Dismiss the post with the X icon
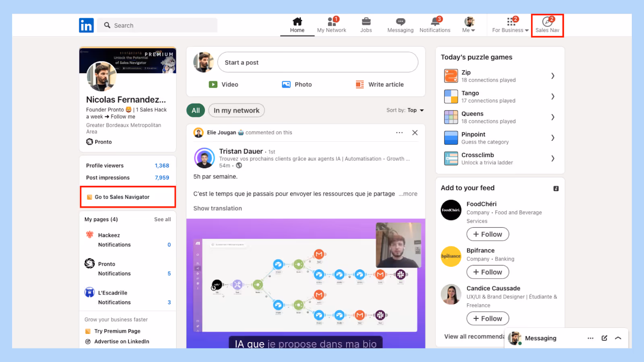This screenshot has height=362, width=644. click(415, 133)
